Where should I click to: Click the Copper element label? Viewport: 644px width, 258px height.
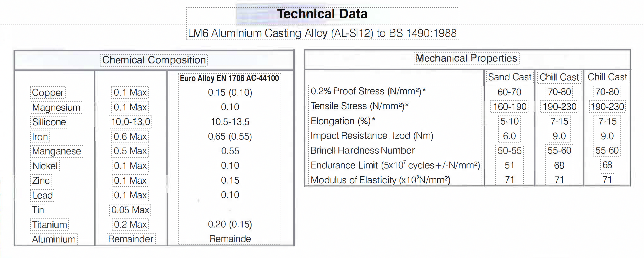48,93
